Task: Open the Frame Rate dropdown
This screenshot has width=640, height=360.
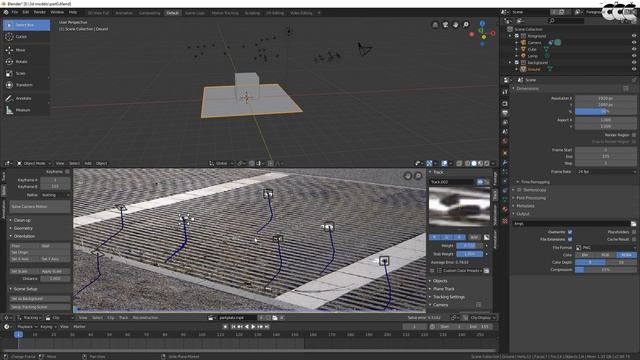Action: point(606,172)
